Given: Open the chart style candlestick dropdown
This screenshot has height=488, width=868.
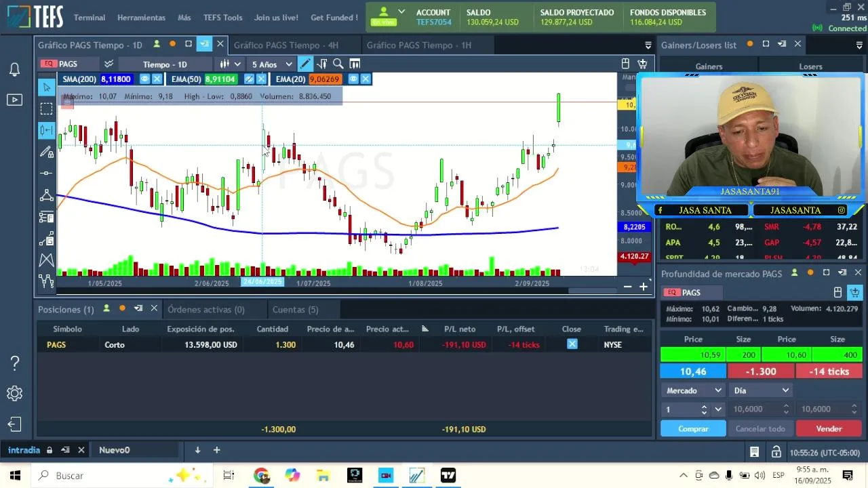Looking at the screenshot, I should tap(230, 64).
